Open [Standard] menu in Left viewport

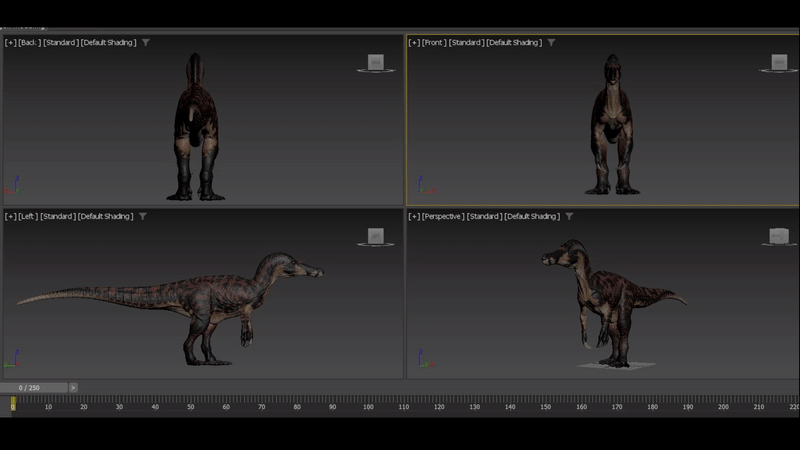click(x=58, y=216)
